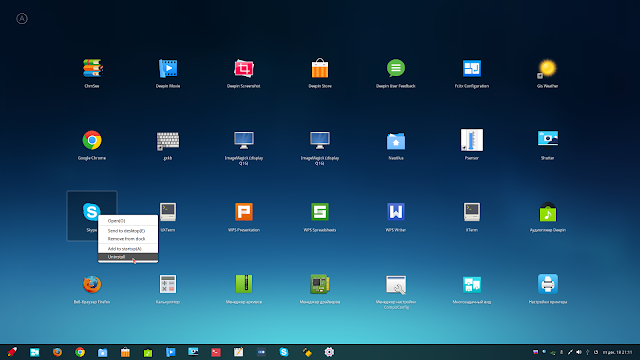Open the file manager from the dock
Image resolution: width=640 pixels, height=360 pixels.
(x=102, y=352)
